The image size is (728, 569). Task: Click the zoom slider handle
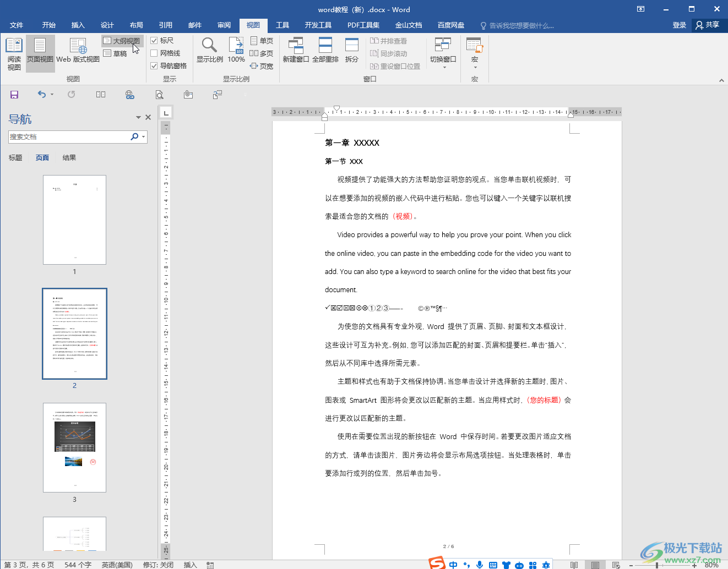657,565
